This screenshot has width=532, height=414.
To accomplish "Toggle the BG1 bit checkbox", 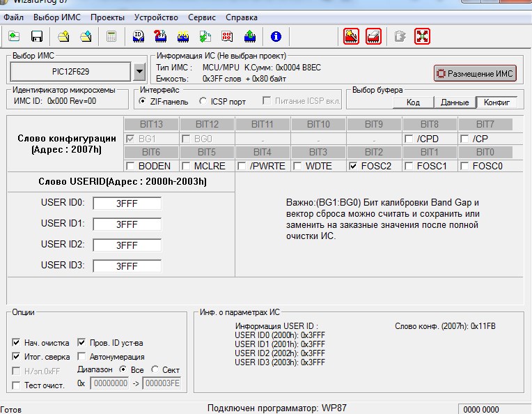I will [130, 139].
